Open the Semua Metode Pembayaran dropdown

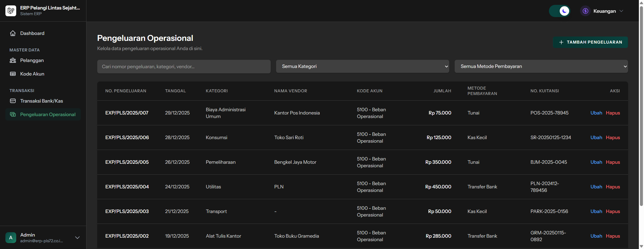click(541, 66)
